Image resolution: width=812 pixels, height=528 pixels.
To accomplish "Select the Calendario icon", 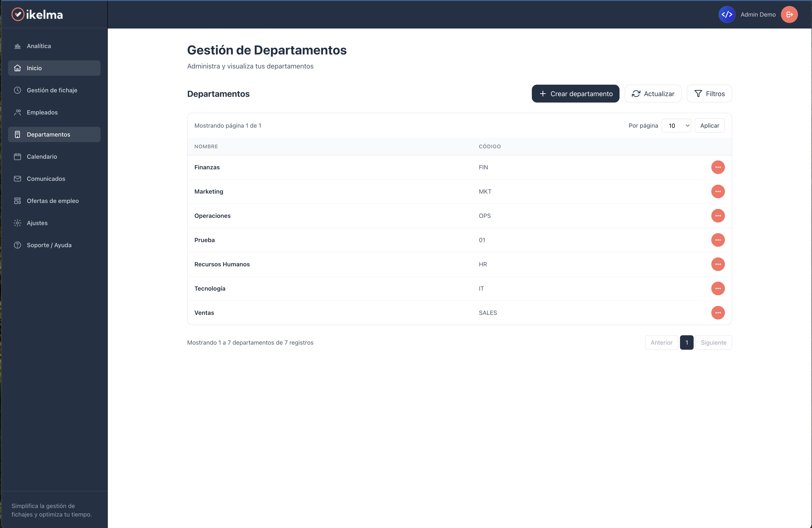I will point(18,156).
